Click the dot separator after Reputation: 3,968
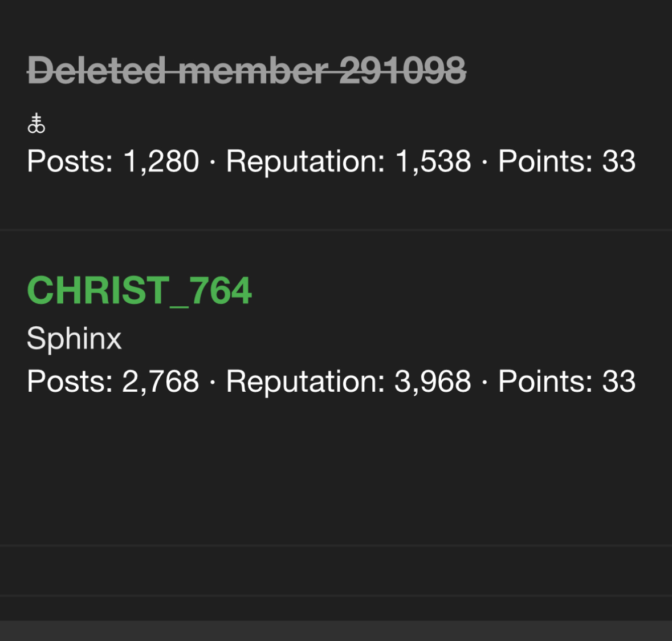The image size is (672, 641). pyautogui.click(x=484, y=383)
